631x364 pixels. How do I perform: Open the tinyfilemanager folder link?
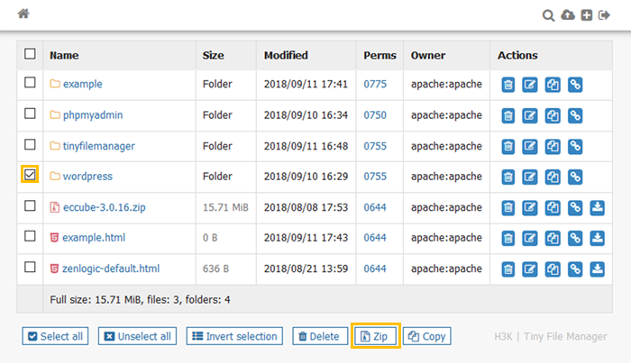tap(100, 146)
